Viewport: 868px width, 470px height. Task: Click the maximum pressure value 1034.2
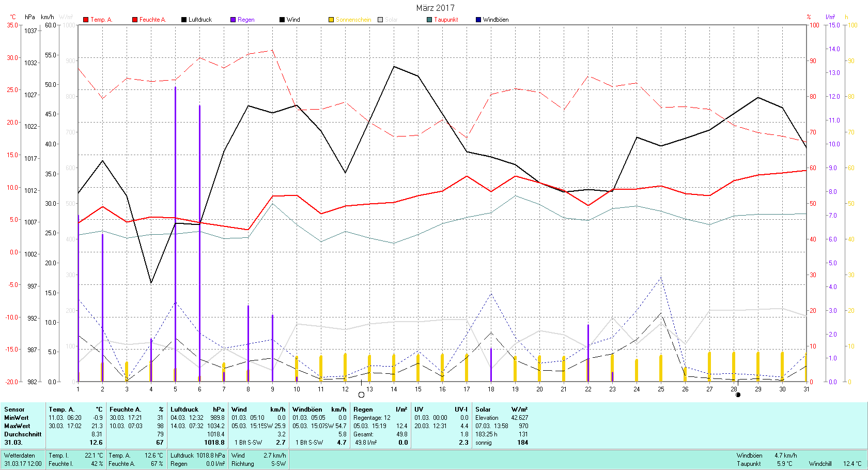216,426
